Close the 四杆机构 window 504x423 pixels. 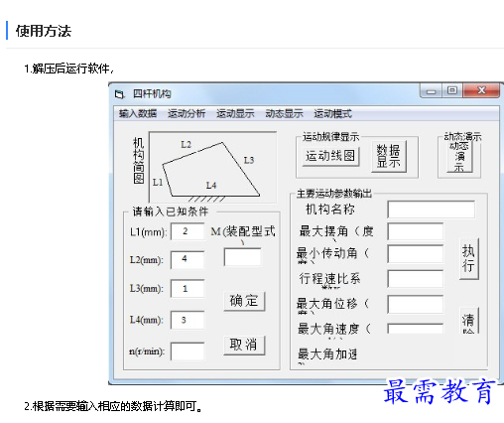[x=481, y=91]
